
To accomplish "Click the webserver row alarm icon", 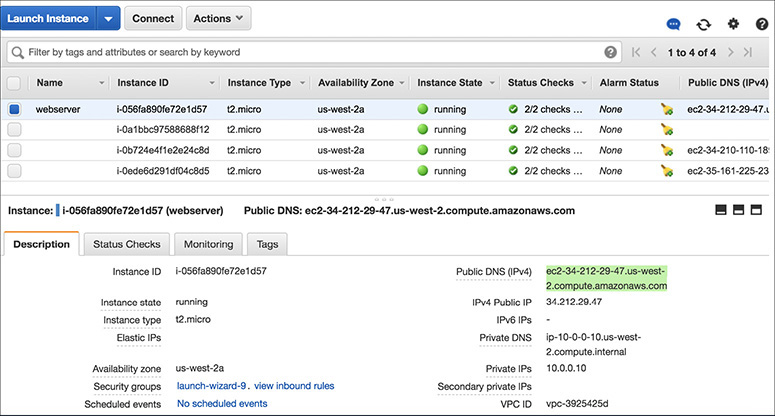I will (x=667, y=109).
